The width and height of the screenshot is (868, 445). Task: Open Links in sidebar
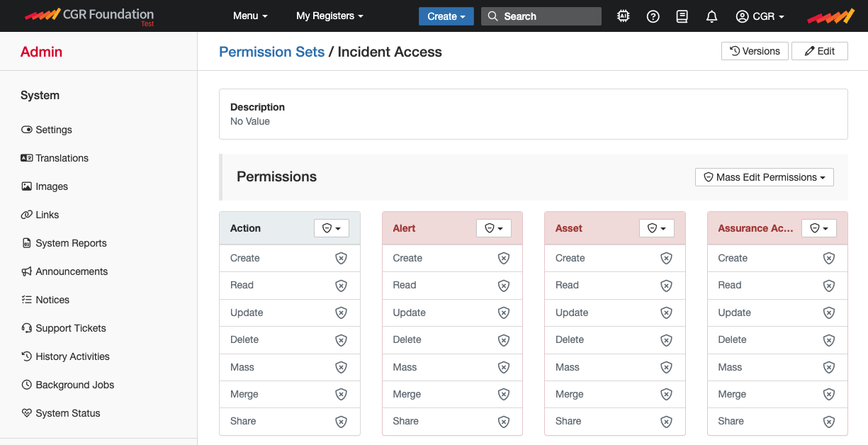pyautogui.click(x=40, y=215)
